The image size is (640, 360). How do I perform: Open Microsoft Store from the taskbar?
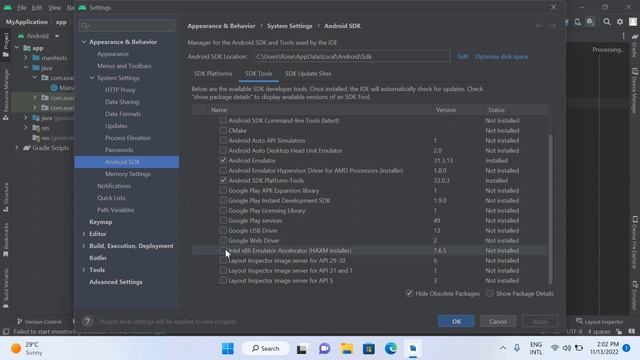coord(369,349)
